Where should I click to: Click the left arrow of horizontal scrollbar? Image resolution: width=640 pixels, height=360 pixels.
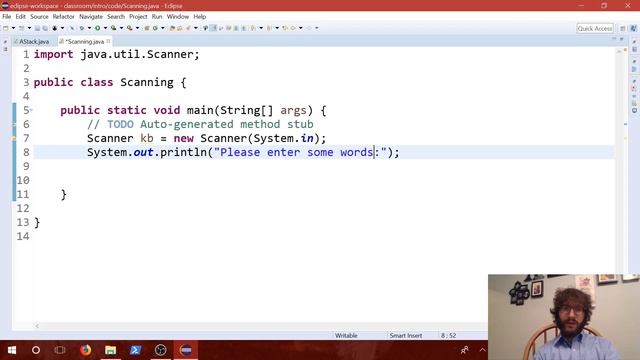(x=37, y=326)
